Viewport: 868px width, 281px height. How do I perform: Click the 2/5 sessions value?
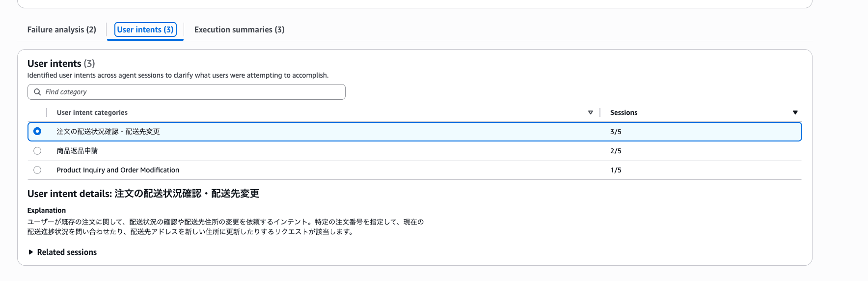[616, 151]
